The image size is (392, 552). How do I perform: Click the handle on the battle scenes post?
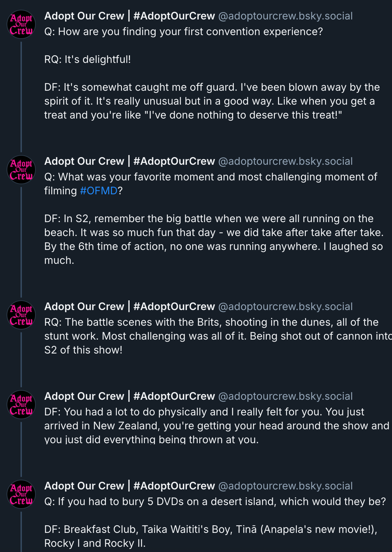285,307
